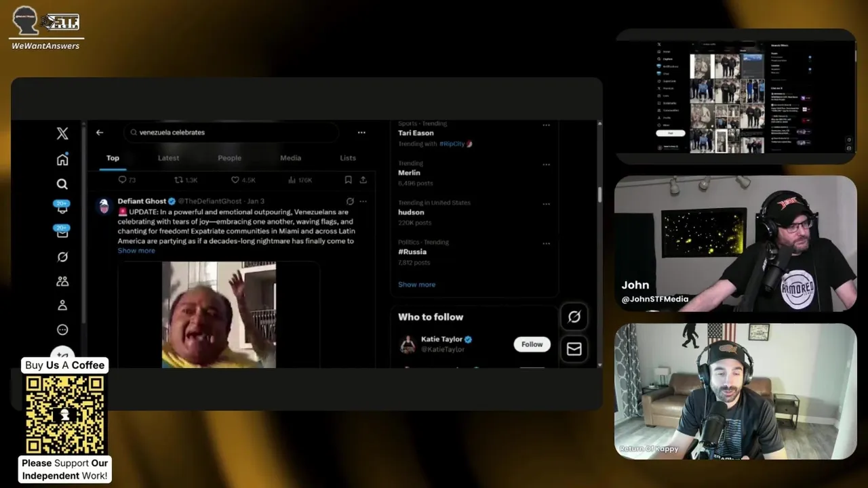Open Defiant Ghost display name

coord(142,201)
